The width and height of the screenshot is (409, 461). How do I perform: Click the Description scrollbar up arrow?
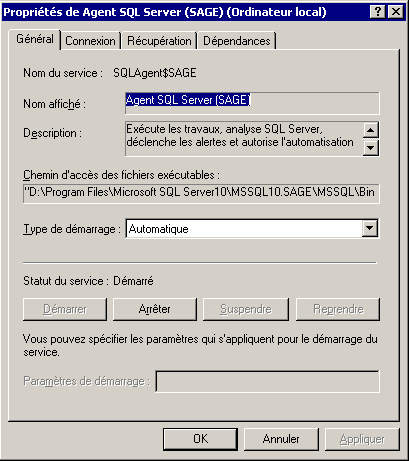pyautogui.click(x=371, y=130)
